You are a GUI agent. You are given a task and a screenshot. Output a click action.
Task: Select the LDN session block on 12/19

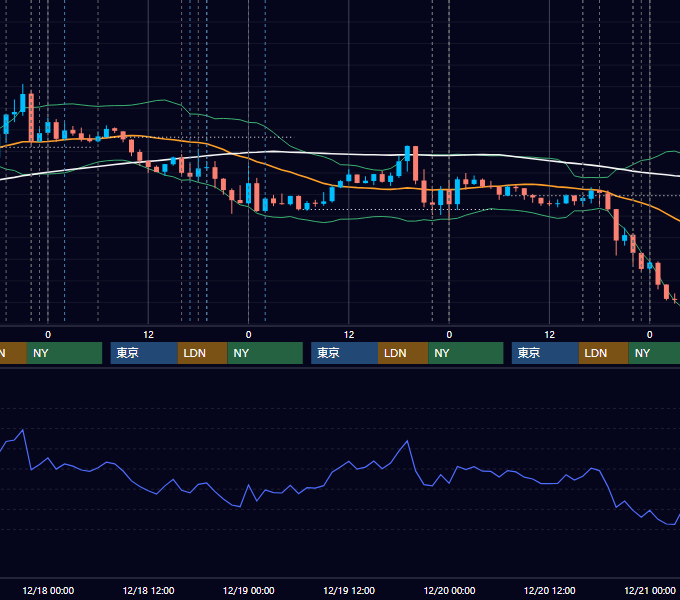[403, 353]
